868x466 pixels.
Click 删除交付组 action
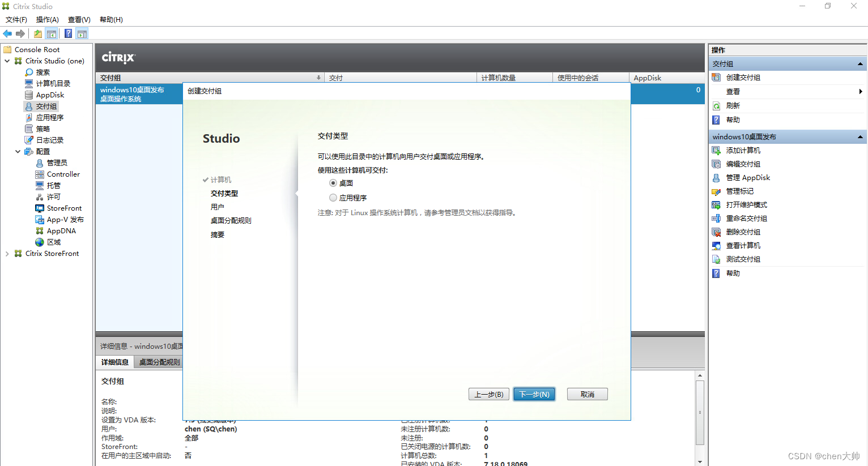[x=743, y=232]
